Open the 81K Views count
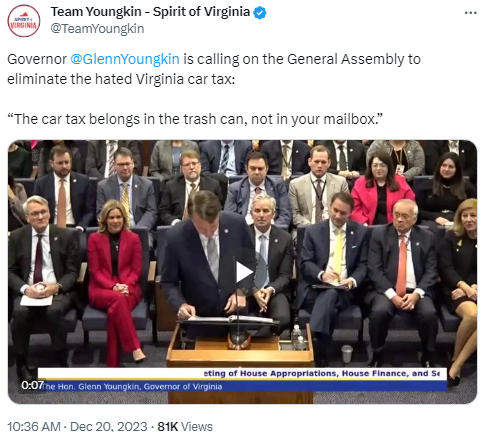The image size is (481, 432). point(185,426)
